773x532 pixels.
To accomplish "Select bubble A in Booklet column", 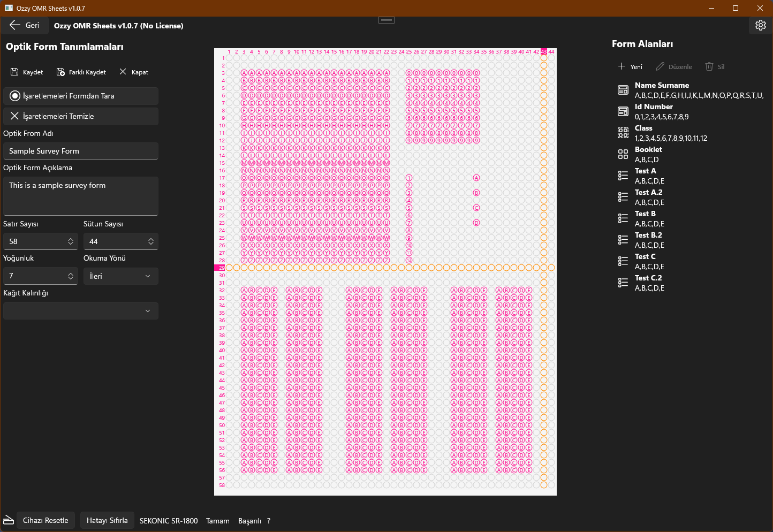I will click(476, 178).
